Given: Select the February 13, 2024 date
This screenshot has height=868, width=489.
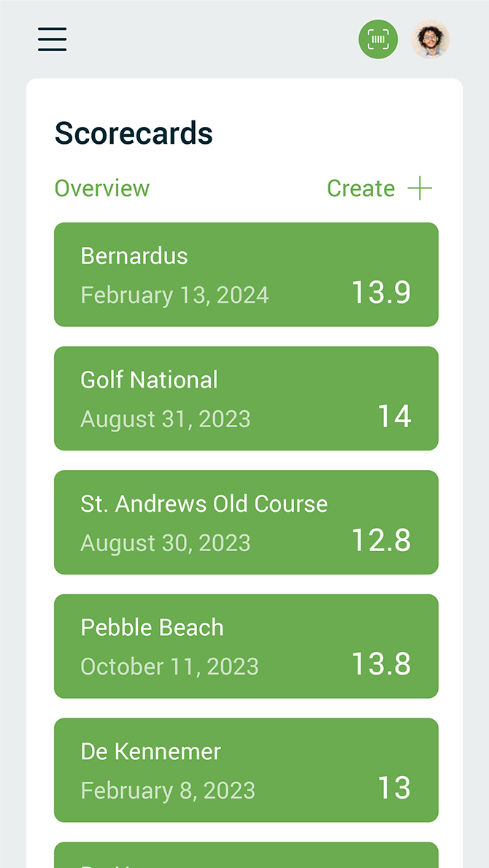Looking at the screenshot, I should (x=175, y=295).
